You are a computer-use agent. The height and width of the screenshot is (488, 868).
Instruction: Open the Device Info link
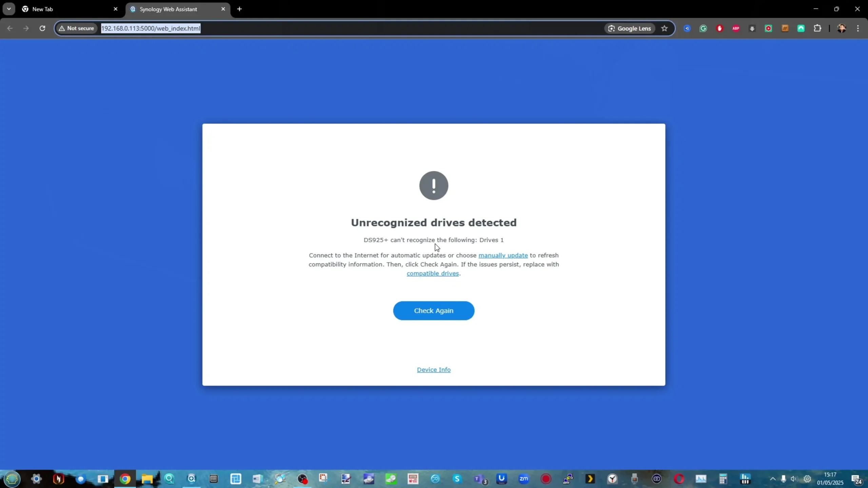point(433,369)
